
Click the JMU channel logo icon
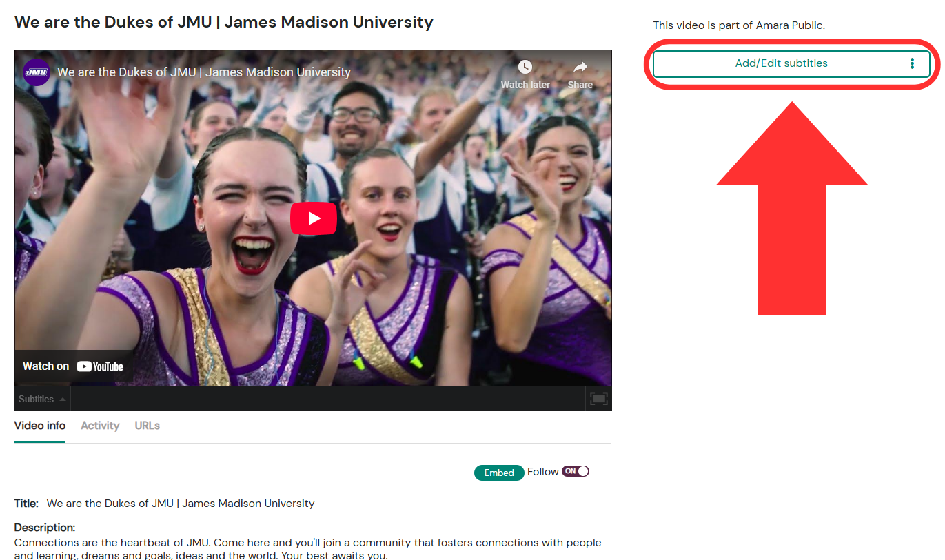tap(37, 72)
